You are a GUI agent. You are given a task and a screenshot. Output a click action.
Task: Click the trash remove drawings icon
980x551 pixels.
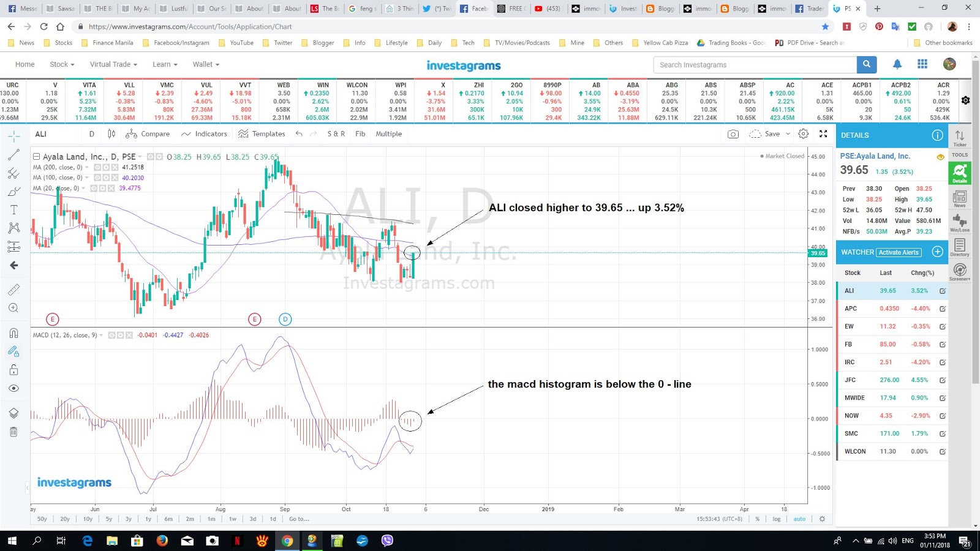(x=13, y=432)
